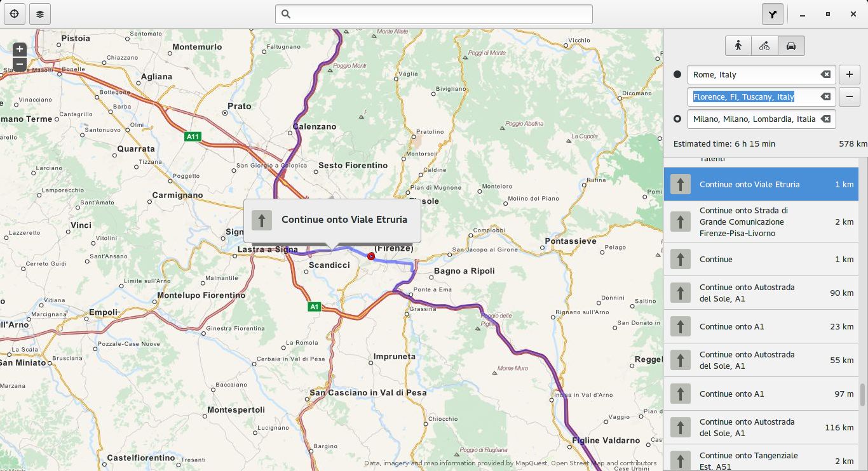
Task: Click the locate current position button
Action: (14, 14)
